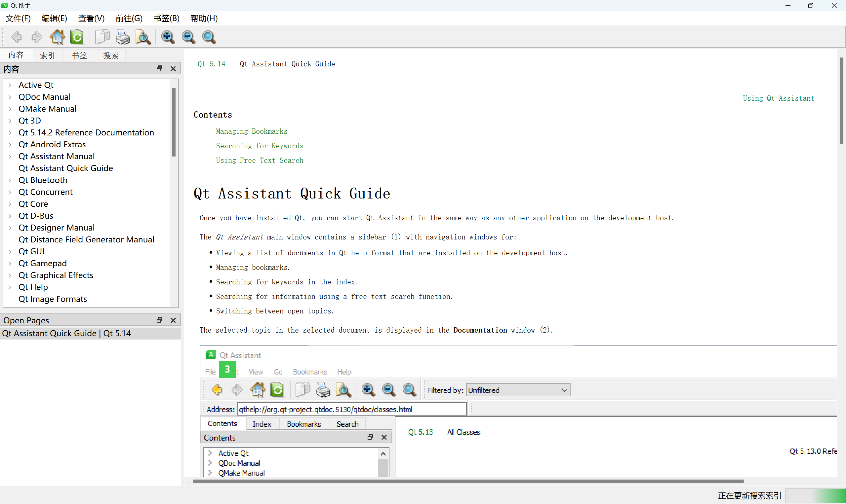Viewport: 846px width, 504px height.
Task: Expand the Qt Core tree item
Action: [10, 204]
